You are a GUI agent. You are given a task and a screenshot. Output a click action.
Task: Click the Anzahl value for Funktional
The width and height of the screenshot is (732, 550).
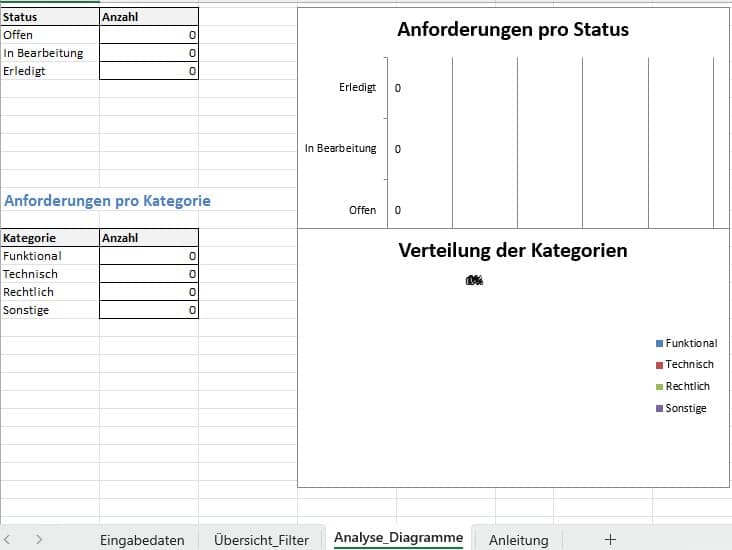click(x=149, y=256)
